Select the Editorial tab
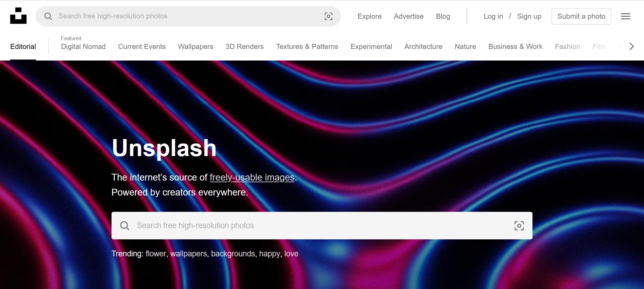Screen dimensions: 644x289 coord(23,47)
